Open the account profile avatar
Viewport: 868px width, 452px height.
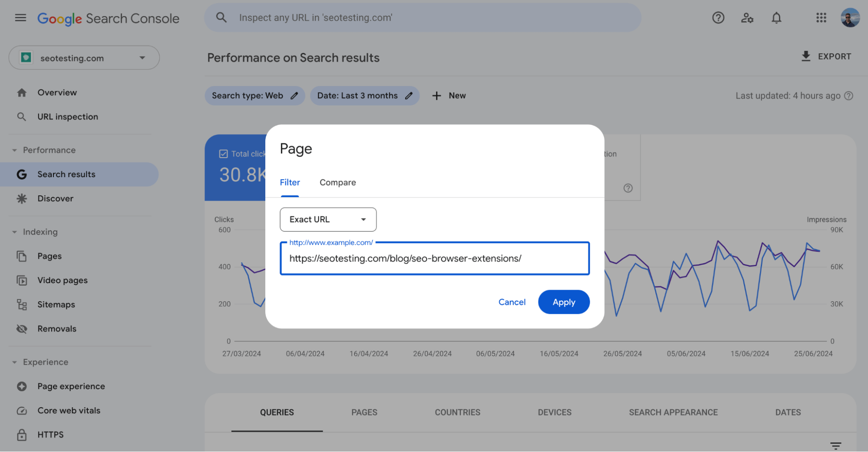tap(850, 18)
